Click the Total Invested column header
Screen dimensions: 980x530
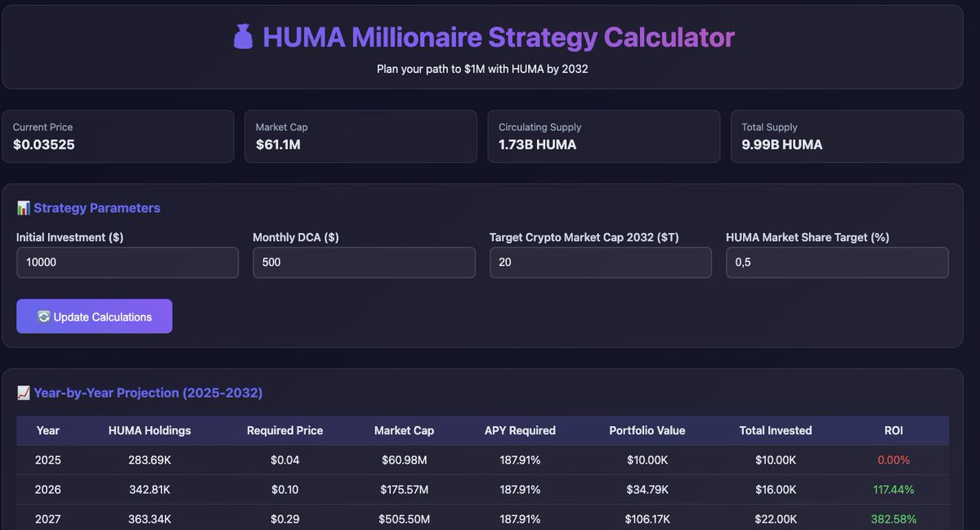click(x=776, y=430)
